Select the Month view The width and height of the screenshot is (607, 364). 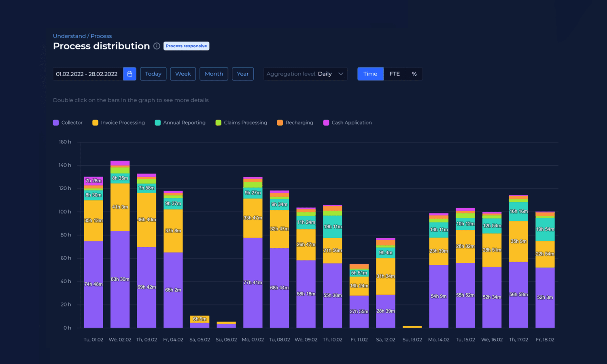coord(214,74)
